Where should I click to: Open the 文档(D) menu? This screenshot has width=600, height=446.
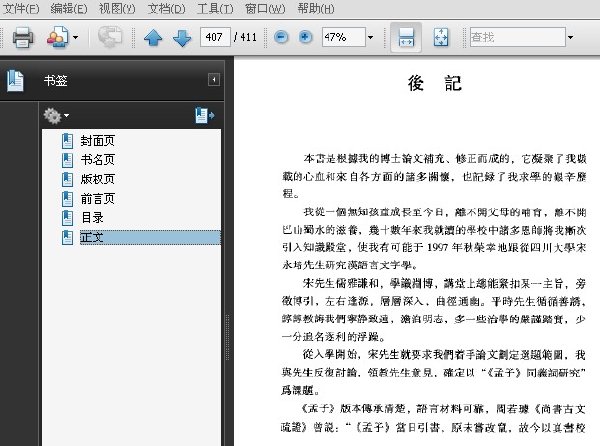(166, 8)
